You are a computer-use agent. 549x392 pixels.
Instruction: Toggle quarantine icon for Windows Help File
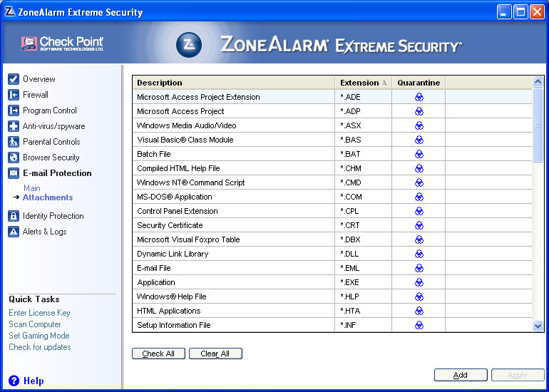coord(419,296)
